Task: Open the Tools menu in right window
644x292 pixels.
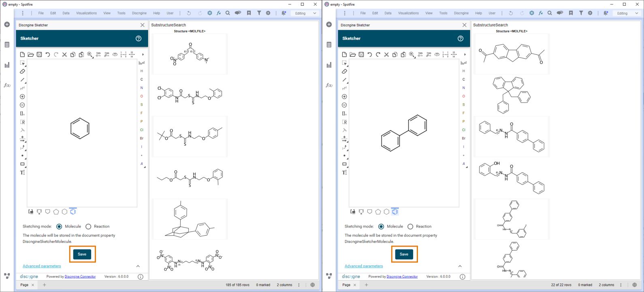Action: pyautogui.click(x=444, y=13)
